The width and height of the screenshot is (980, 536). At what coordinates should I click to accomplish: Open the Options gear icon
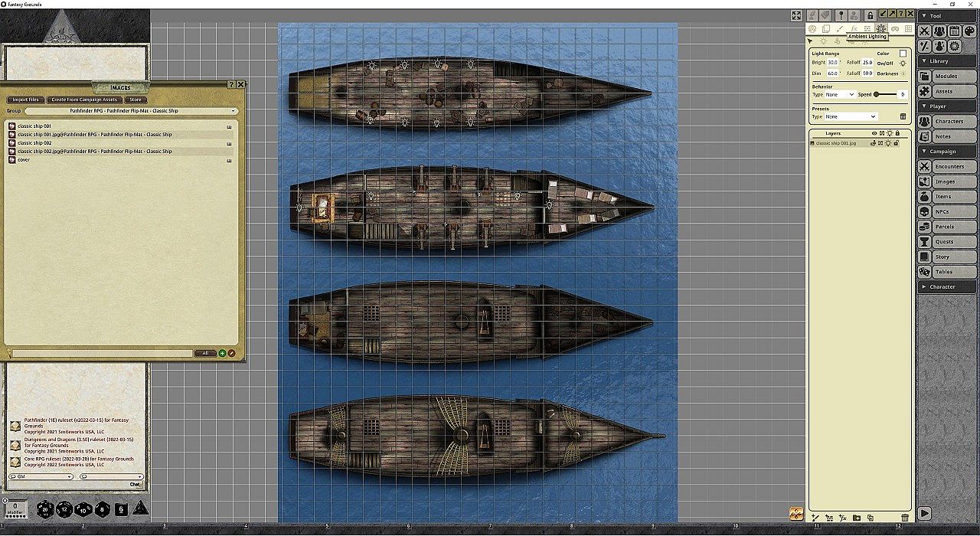(x=954, y=47)
